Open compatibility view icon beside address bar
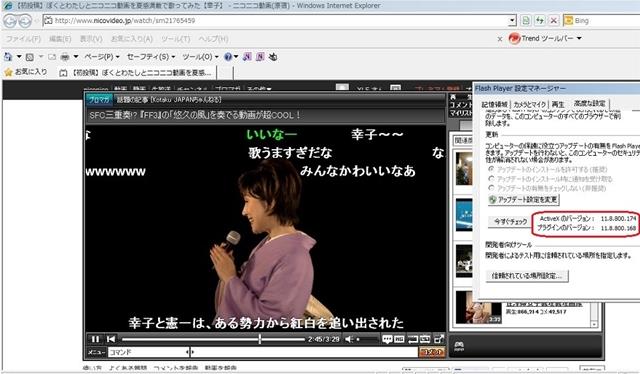640x374 pixels. pyautogui.click(x=526, y=20)
